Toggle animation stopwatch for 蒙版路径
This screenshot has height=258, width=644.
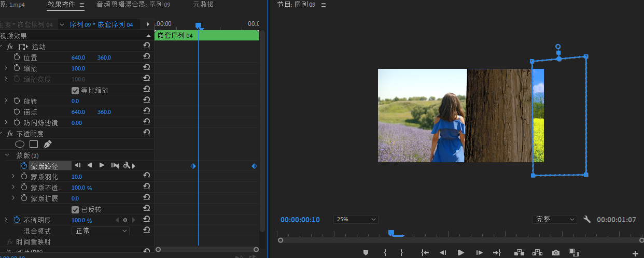tap(24, 166)
